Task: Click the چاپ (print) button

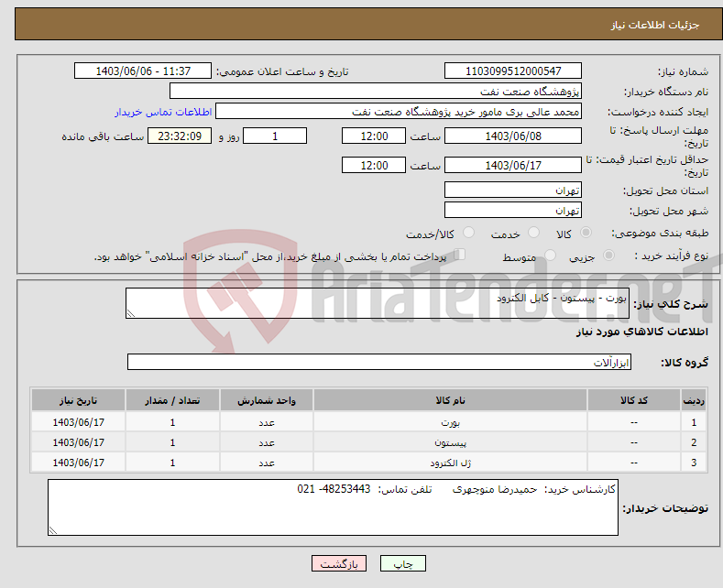Action: (402, 563)
